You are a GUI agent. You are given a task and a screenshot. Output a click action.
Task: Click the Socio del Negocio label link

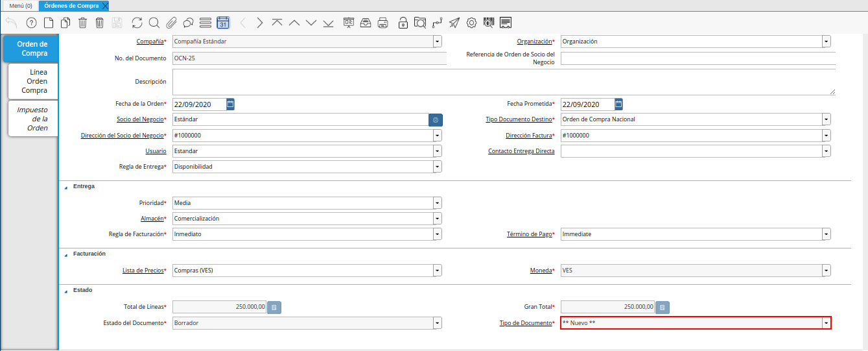[x=140, y=119]
